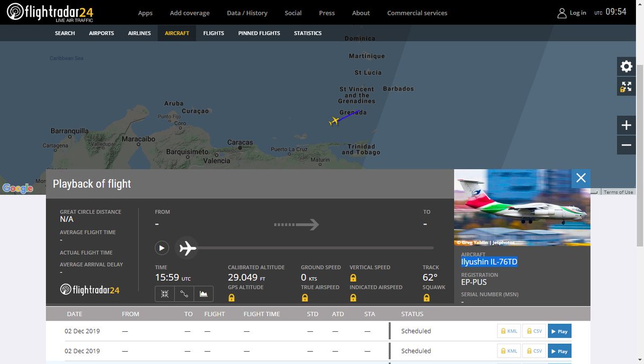Click the DATE column header
Image resolution: width=644 pixels, height=364 pixels.
point(75,314)
